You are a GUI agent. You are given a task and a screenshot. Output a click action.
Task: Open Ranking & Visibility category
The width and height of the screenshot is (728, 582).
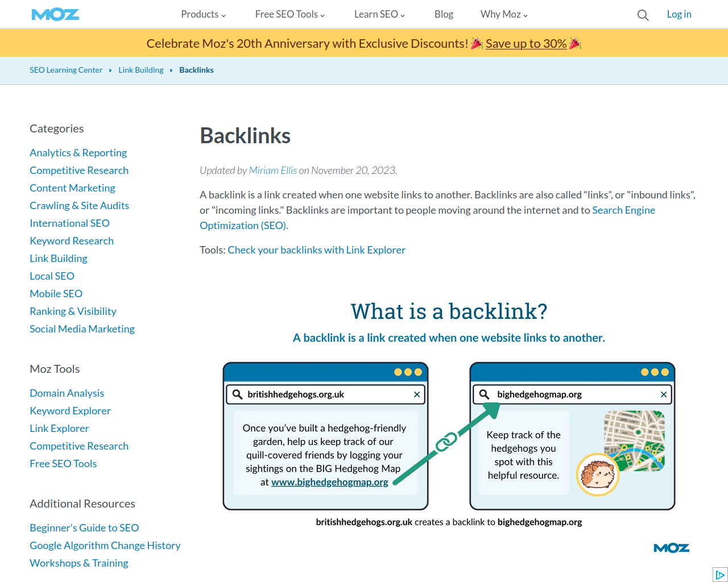pyautogui.click(x=73, y=311)
